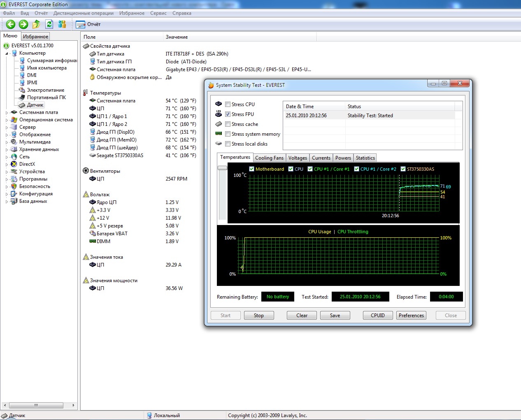
Task: Expand the Мультимедиа tree node
Action: (x=7, y=142)
